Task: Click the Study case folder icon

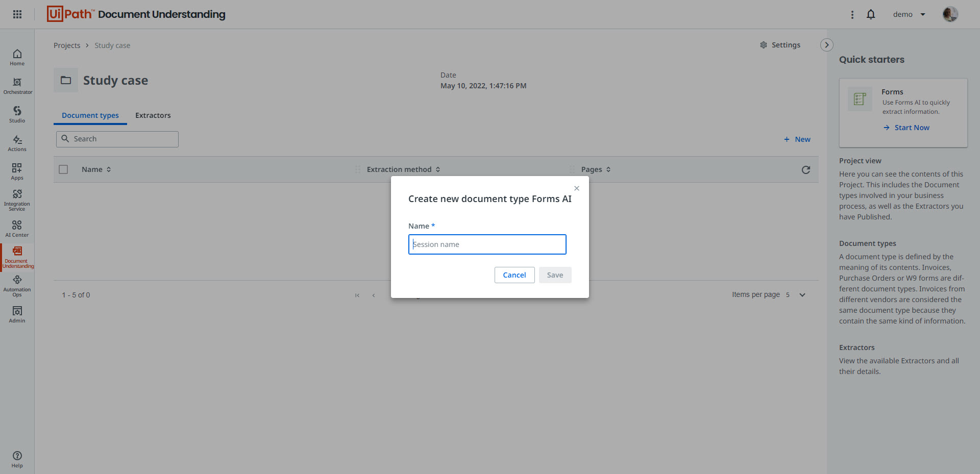Action: pos(66,80)
